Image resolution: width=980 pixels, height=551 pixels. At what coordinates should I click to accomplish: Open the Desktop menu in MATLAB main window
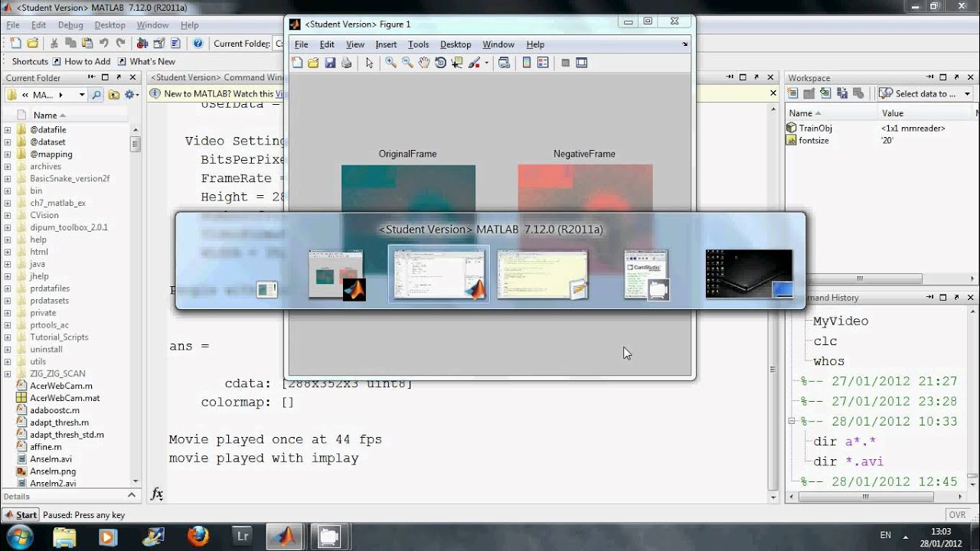pyautogui.click(x=109, y=25)
